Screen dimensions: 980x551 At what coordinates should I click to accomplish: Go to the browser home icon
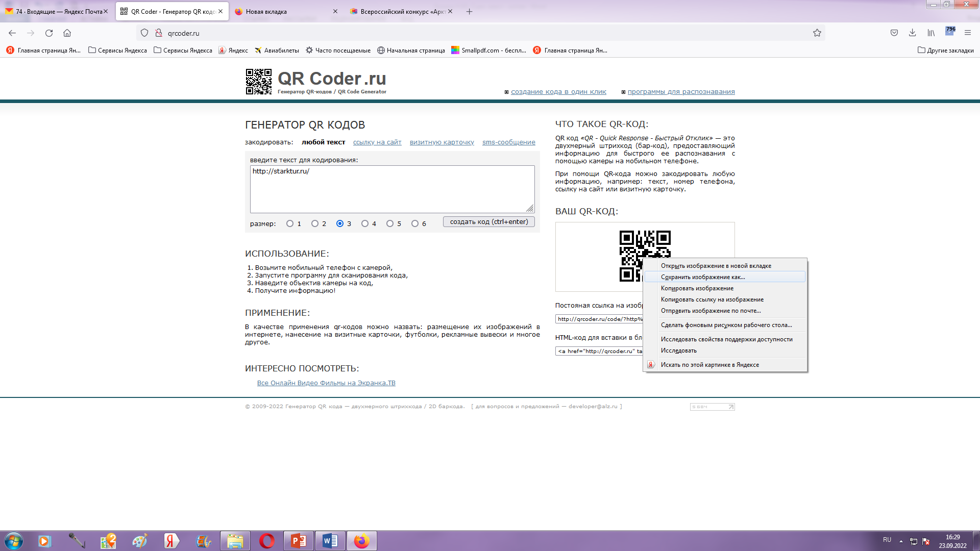[x=67, y=33]
